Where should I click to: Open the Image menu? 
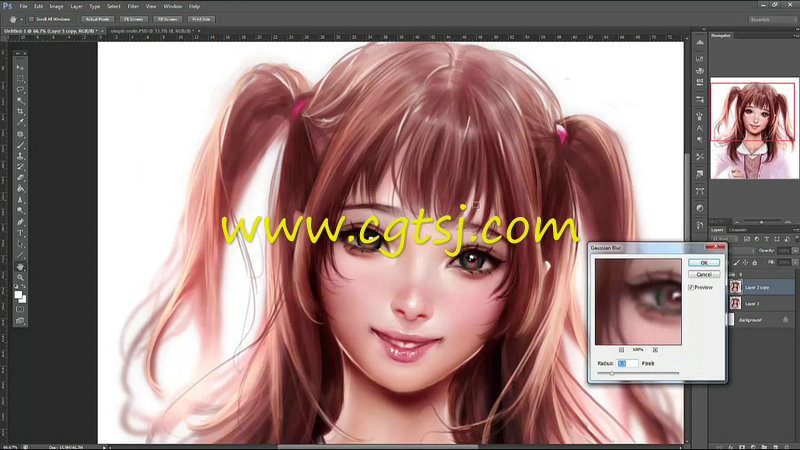pyautogui.click(x=56, y=6)
